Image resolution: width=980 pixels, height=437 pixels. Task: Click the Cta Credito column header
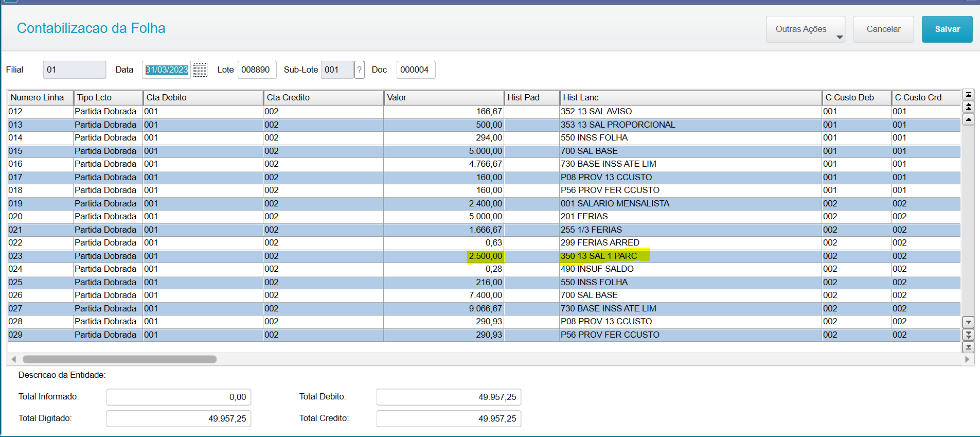(x=324, y=98)
